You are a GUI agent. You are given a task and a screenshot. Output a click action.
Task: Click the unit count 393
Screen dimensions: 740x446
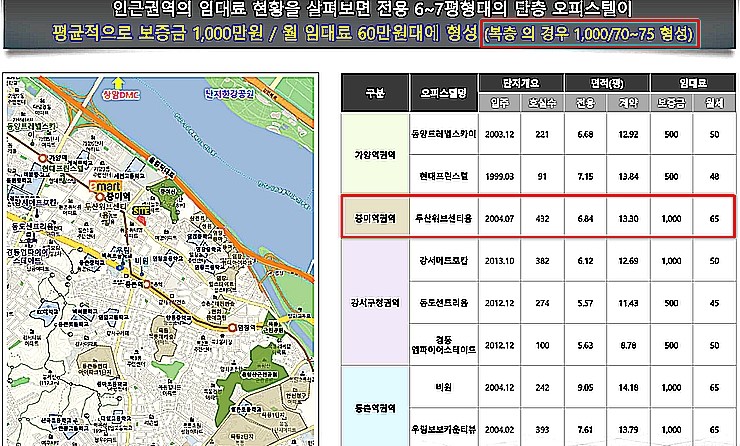click(542, 429)
